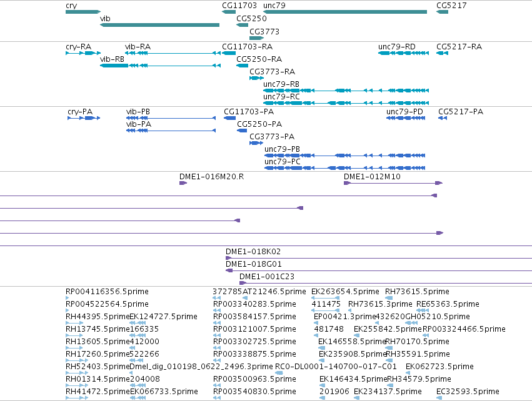Select the CG3773 gene arrow
532x401 pixels.
(x=256, y=38)
